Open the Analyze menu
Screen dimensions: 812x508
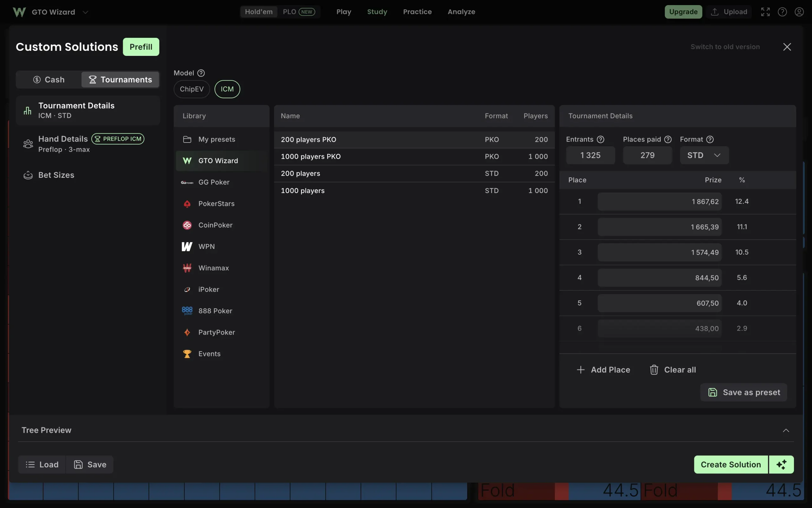(x=462, y=12)
